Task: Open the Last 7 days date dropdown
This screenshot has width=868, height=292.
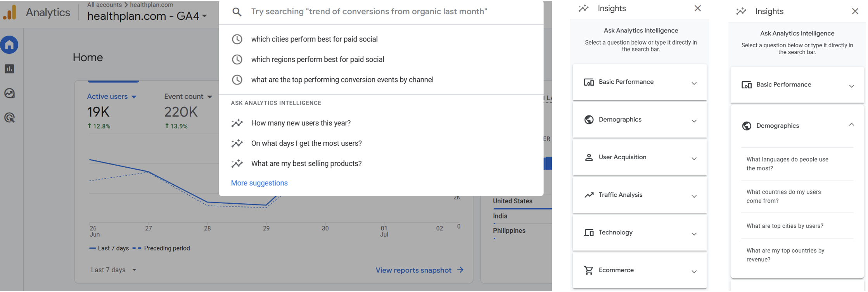Action: (x=114, y=270)
